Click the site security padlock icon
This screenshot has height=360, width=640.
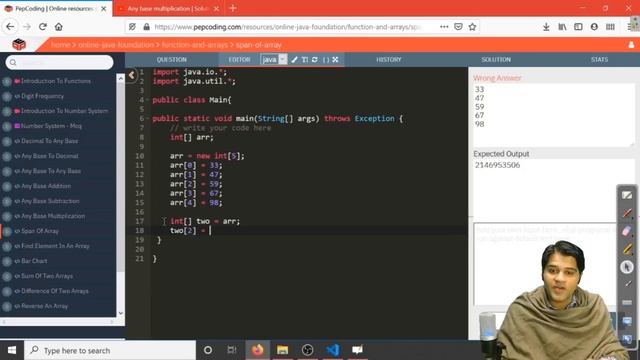pos(147,27)
